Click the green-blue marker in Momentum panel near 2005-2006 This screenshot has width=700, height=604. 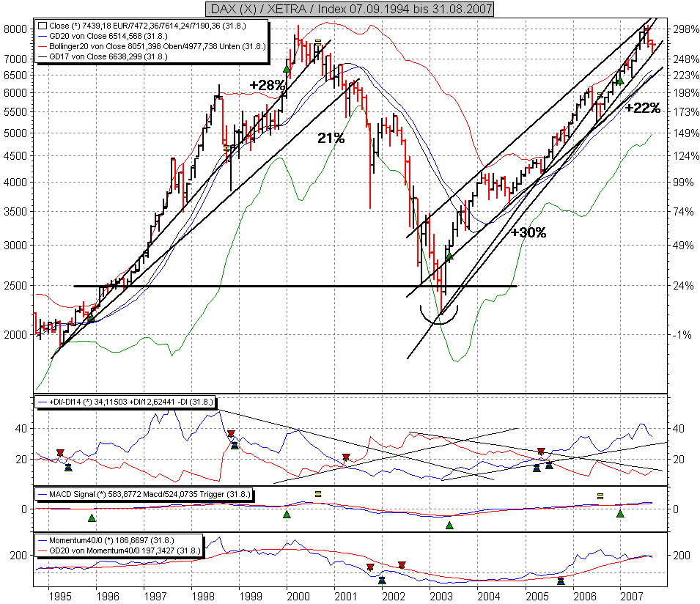(x=561, y=581)
